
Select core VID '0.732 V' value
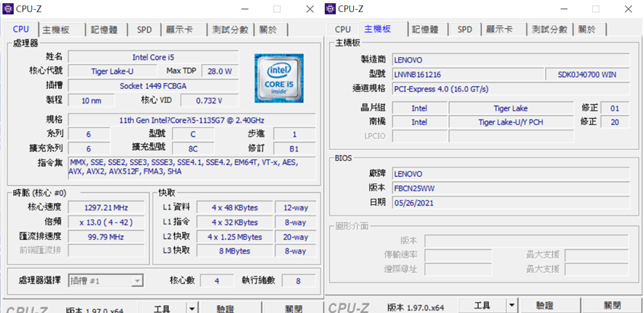click(x=209, y=101)
